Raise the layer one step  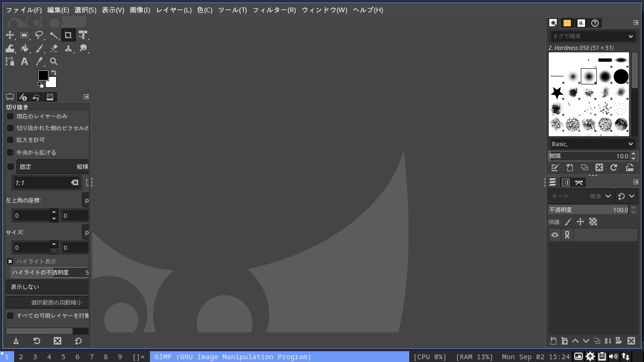click(x=575, y=341)
